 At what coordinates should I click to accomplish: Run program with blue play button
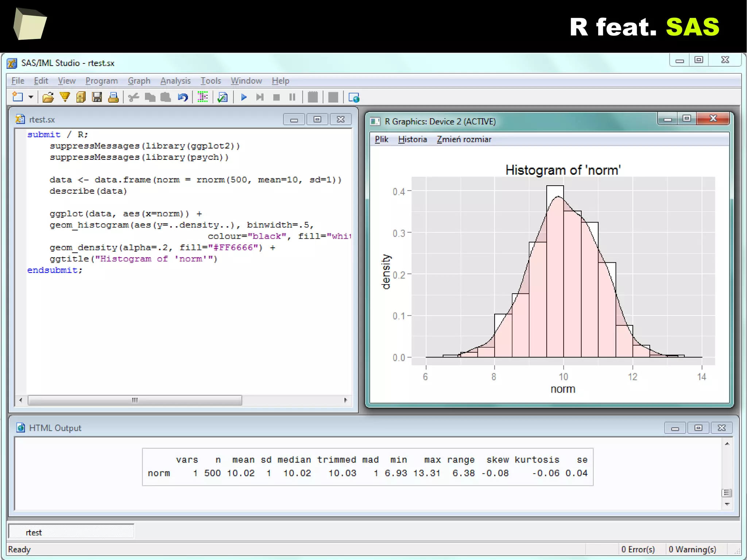(x=244, y=97)
